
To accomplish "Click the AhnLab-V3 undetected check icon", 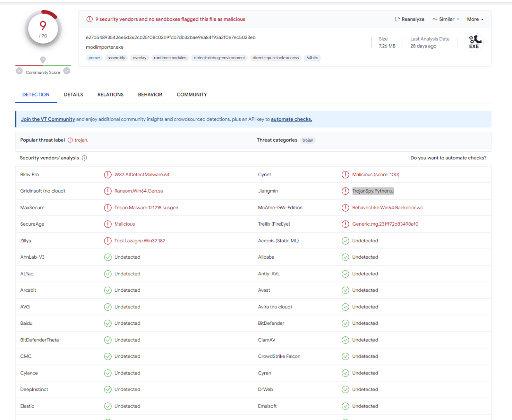I will click(108, 257).
